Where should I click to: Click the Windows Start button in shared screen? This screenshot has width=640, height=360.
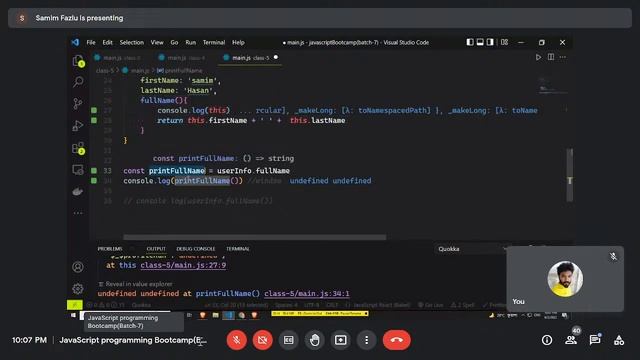[x=73, y=315]
